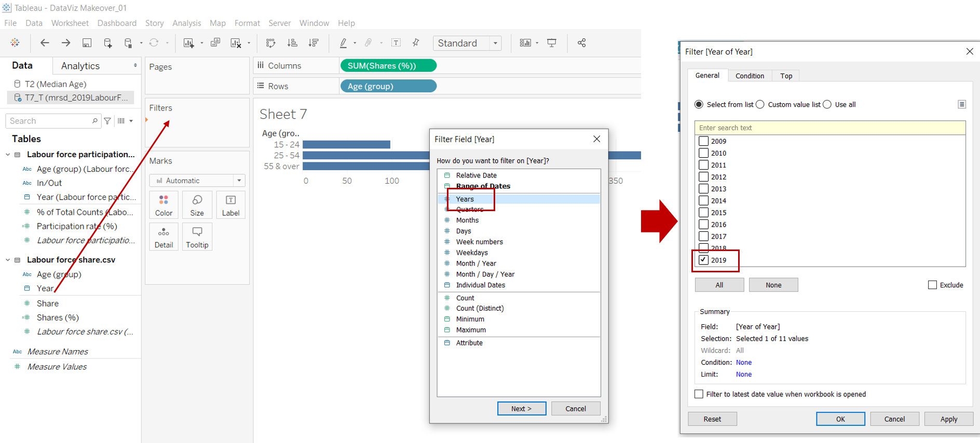Viewport: 980px width, 443px height.
Task: Click the Sort ascending toolbar icon
Action: [292, 43]
